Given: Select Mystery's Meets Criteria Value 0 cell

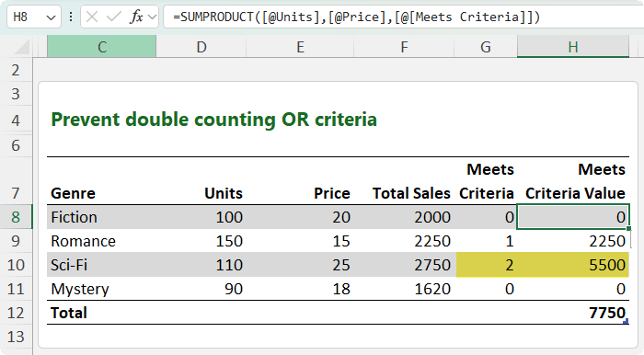Looking at the screenshot, I should (x=573, y=289).
